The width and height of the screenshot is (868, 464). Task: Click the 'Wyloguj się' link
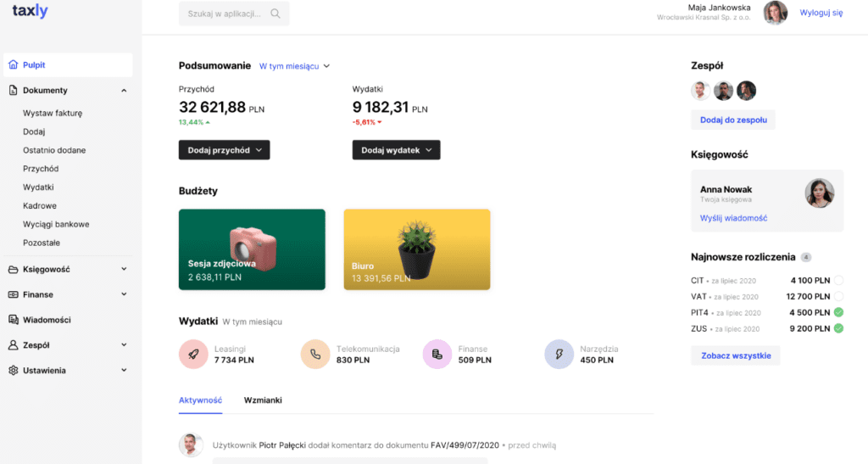(x=821, y=14)
